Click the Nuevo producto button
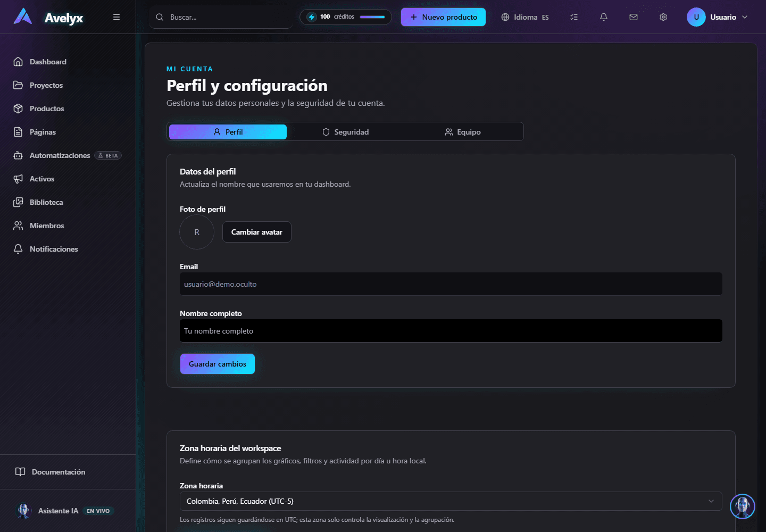This screenshot has height=532, width=766. pos(443,17)
